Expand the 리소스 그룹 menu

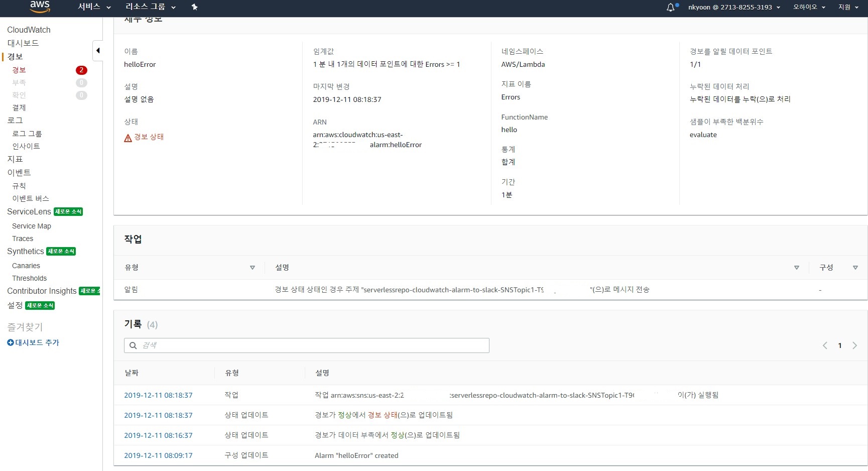pyautogui.click(x=151, y=7)
